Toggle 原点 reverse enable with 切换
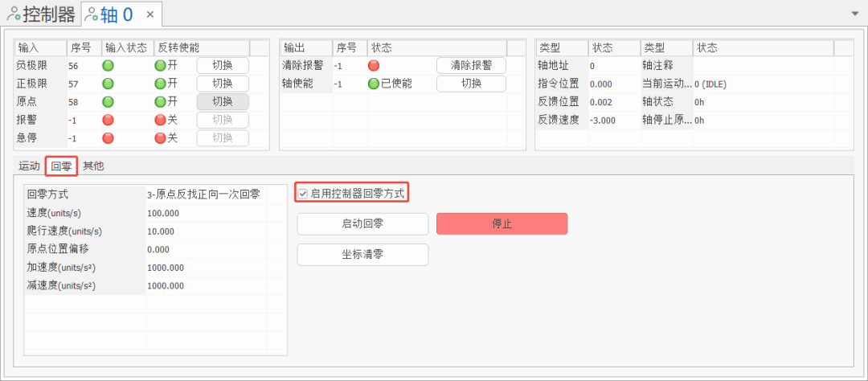The width and height of the screenshot is (868, 381). click(223, 102)
